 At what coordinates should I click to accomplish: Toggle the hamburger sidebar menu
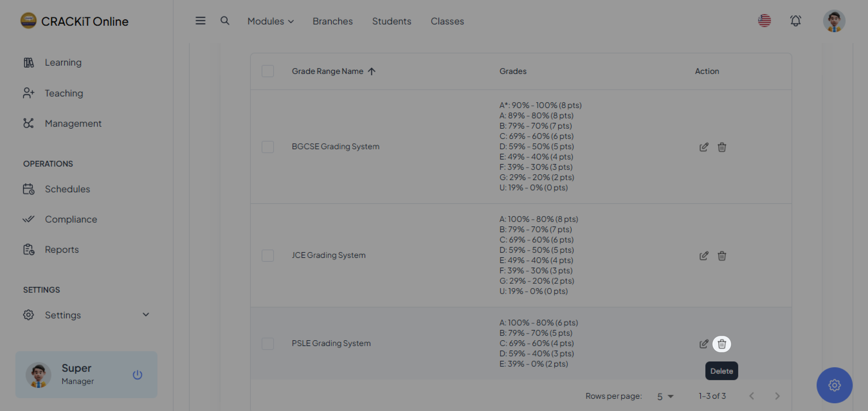[x=200, y=21]
